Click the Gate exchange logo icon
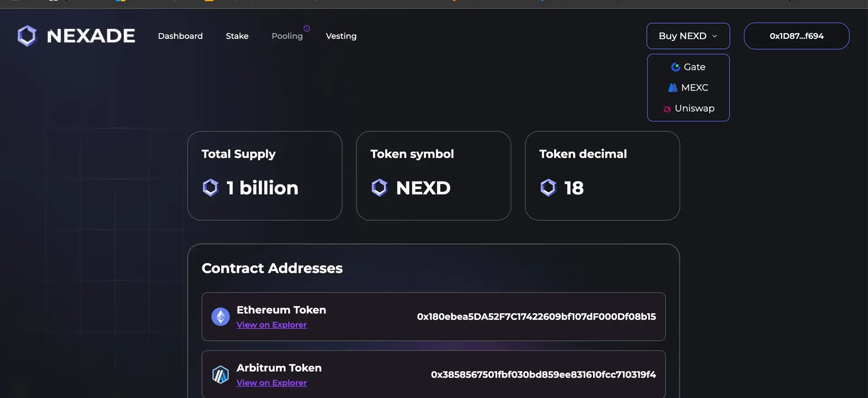Image resolution: width=868 pixels, height=398 pixels. (675, 67)
